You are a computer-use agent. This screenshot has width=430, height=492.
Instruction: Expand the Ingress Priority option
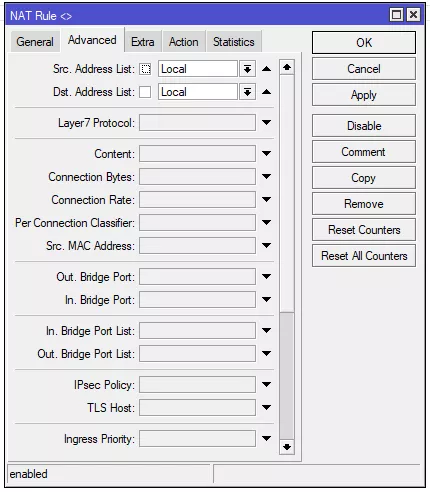266,439
